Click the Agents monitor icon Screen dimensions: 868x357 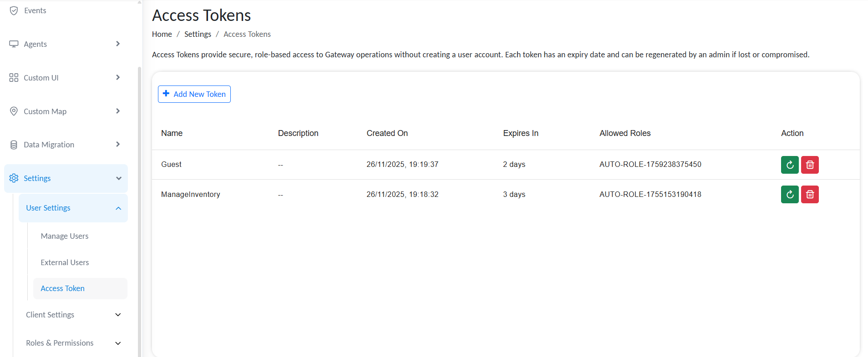tap(14, 44)
